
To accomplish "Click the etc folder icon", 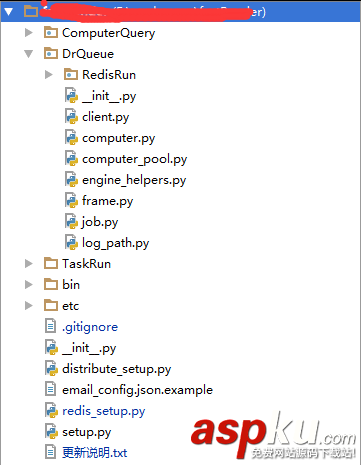I will point(51,306).
